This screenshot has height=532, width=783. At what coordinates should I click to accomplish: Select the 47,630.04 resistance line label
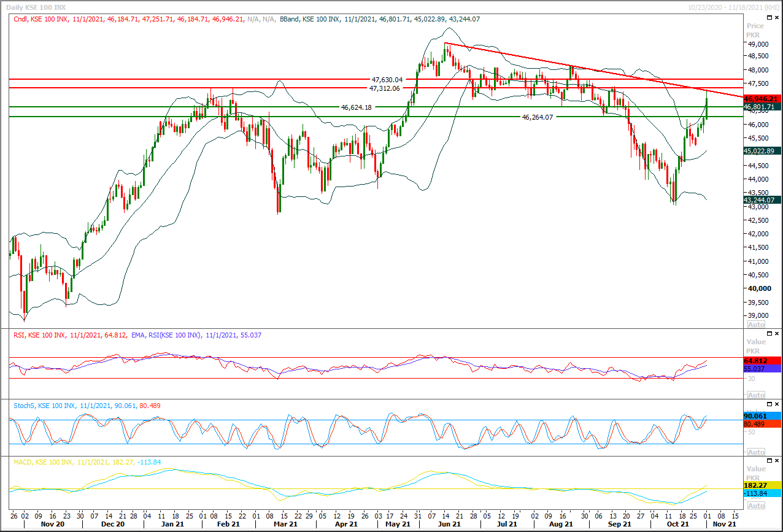tap(387, 79)
